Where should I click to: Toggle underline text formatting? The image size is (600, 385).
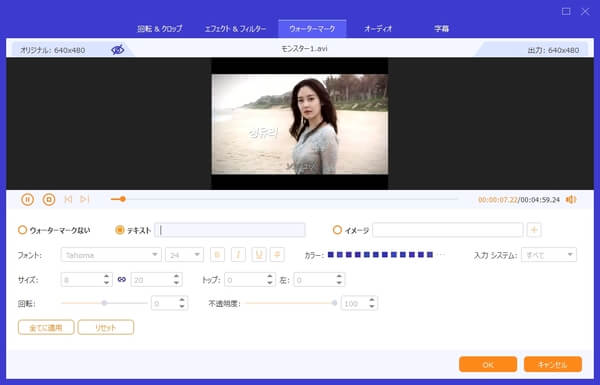point(259,254)
